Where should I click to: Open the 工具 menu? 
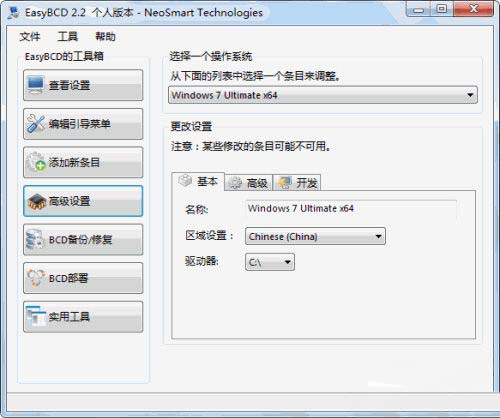68,36
